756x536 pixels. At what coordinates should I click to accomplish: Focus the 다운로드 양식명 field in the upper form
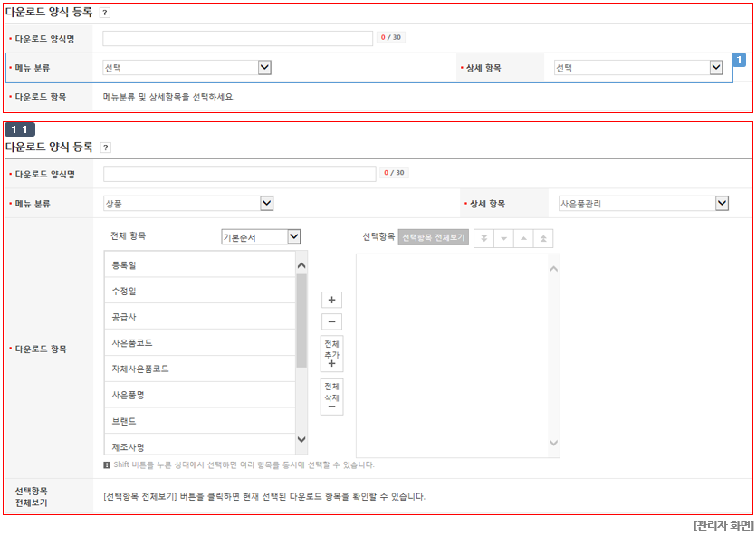pyautogui.click(x=238, y=39)
